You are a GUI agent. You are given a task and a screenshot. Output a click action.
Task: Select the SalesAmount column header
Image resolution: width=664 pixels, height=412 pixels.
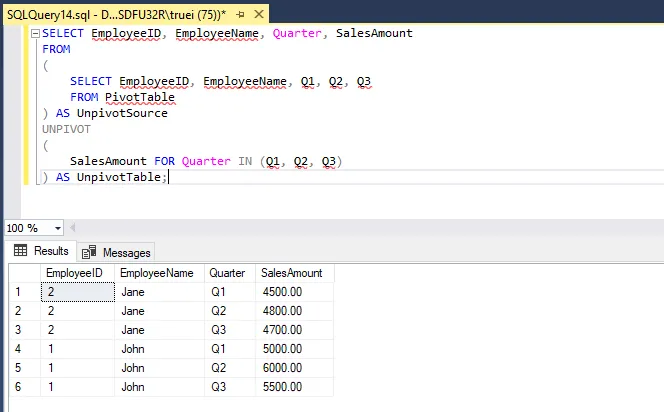tap(295, 273)
